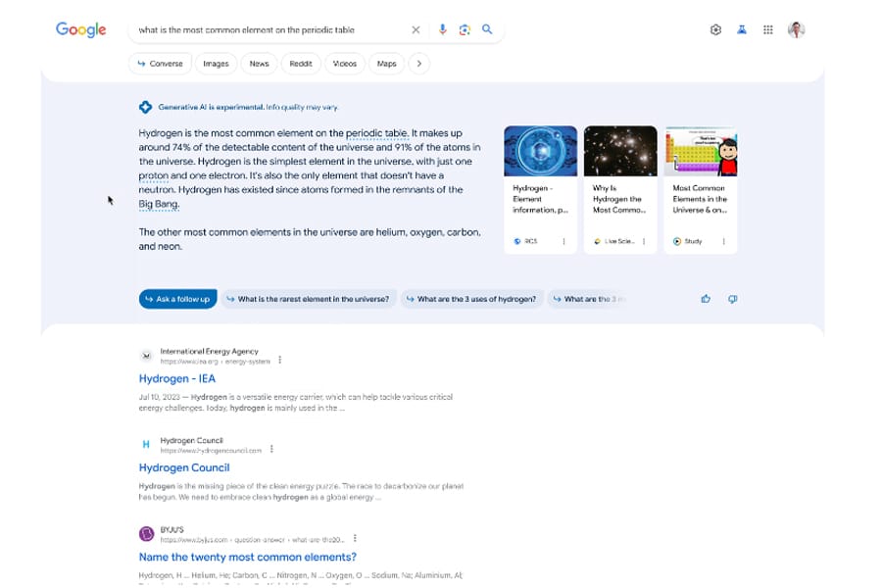This screenshot has width=882, height=588.
Task: Click the 'Hydrogen - Element information, p...' card title
Action: pyautogui.click(x=540, y=199)
